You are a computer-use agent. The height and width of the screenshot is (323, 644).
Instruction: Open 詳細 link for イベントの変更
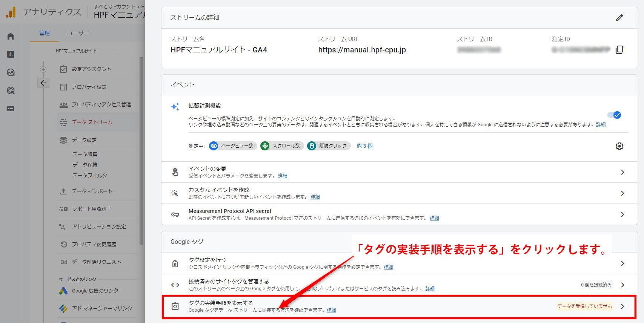coord(283,176)
